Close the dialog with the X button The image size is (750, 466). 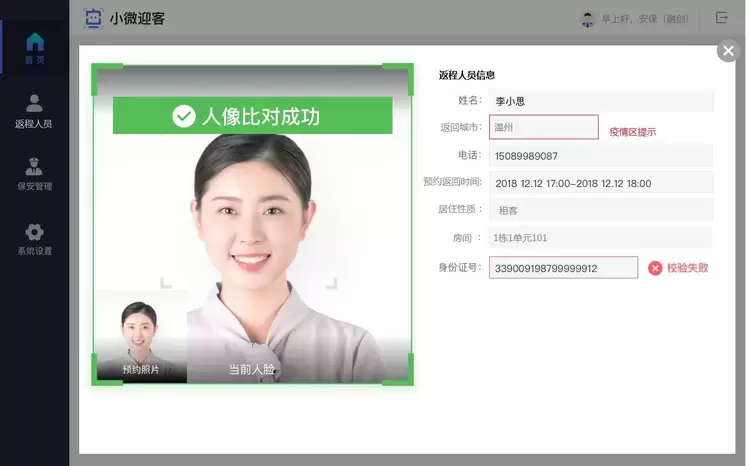tap(728, 51)
